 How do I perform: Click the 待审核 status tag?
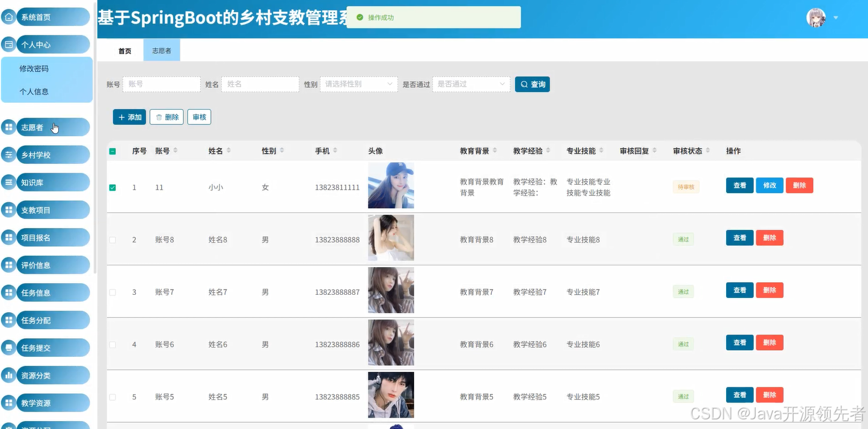click(x=686, y=187)
